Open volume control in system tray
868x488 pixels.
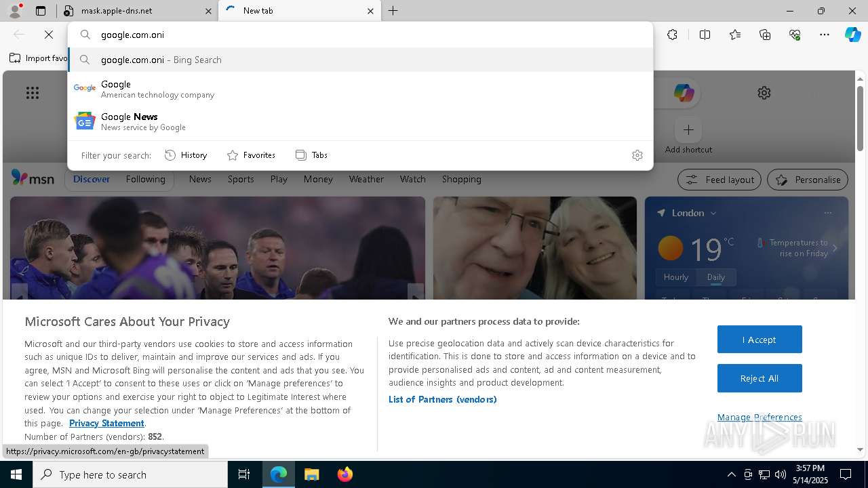click(781, 474)
